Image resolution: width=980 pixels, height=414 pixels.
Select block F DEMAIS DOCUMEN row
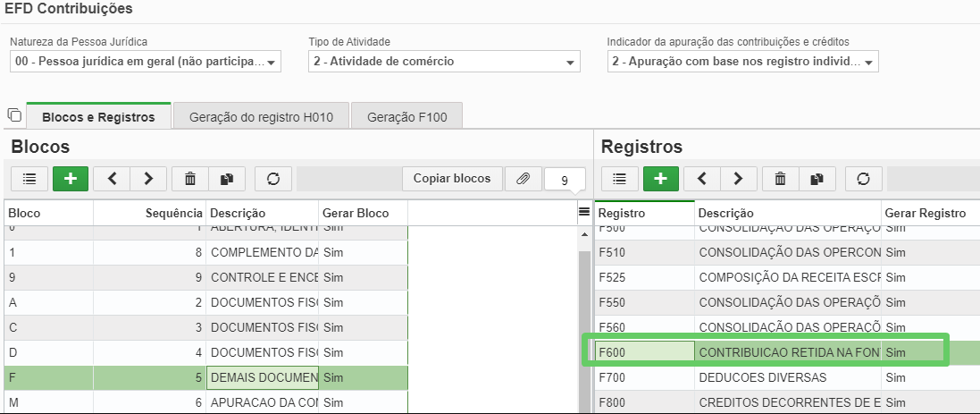tap(205, 377)
